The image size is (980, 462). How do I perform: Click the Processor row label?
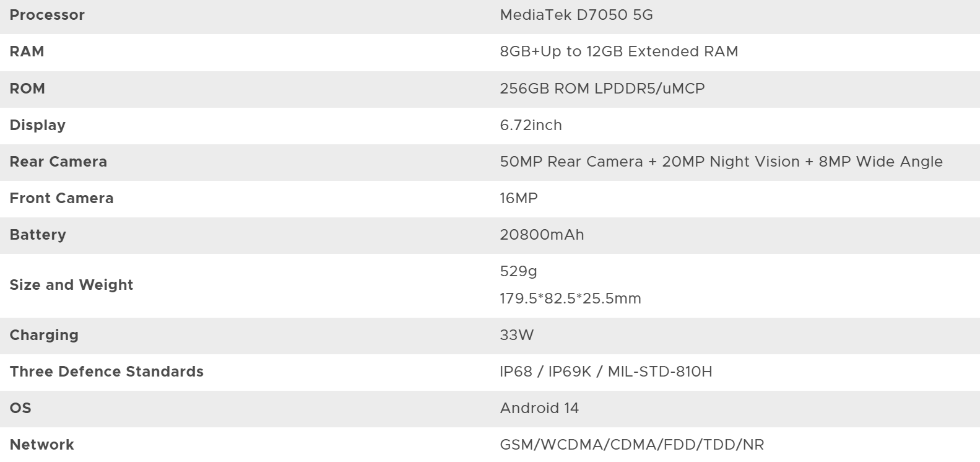click(47, 15)
